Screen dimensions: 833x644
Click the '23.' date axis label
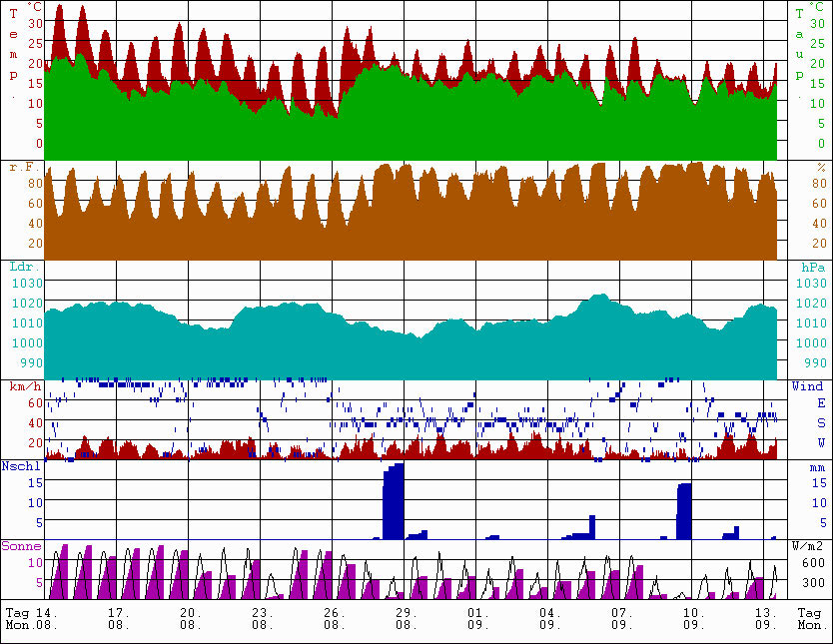pos(263,613)
